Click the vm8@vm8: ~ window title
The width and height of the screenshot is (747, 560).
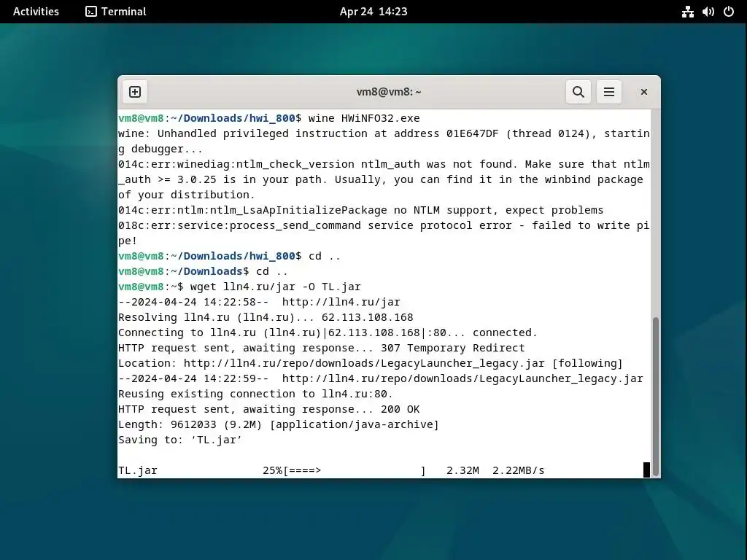pos(389,92)
